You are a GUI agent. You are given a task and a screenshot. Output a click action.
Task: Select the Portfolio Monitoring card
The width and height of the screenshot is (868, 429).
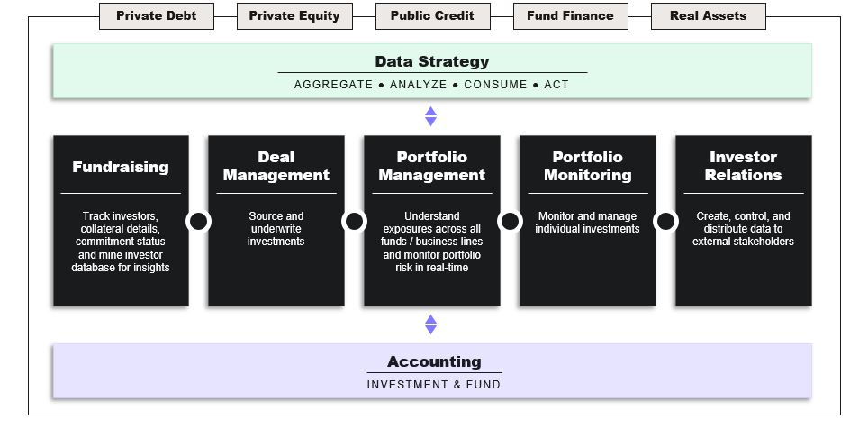(x=587, y=221)
